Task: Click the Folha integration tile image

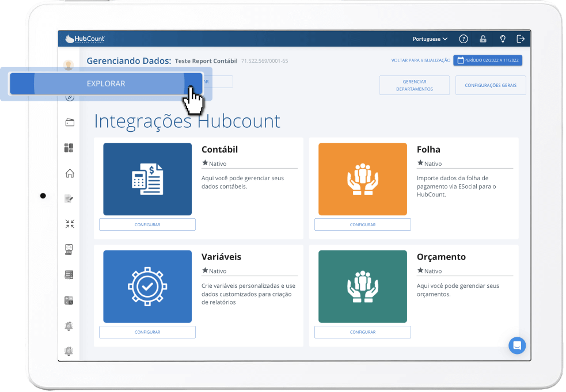Action: (363, 180)
